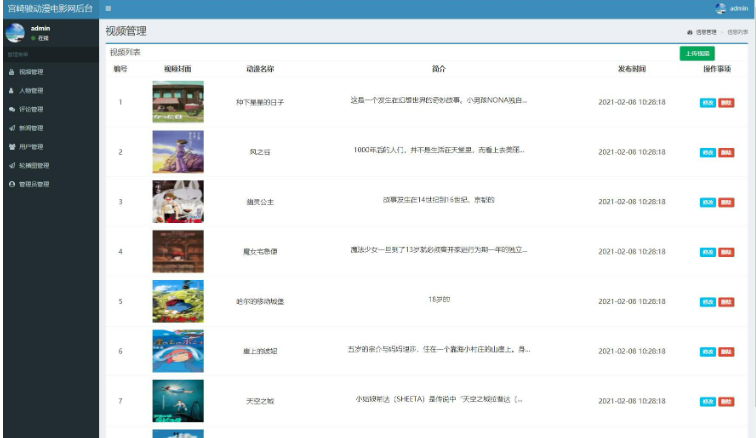Click blue 修改 button for 种下星星的日子
This screenshot has width=756, height=438.
click(707, 103)
